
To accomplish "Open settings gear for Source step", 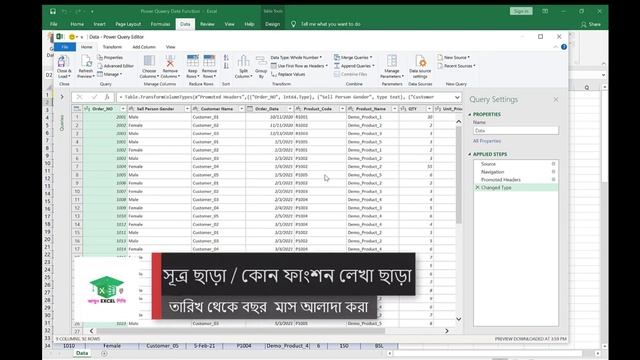I will [x=553, y=164].
